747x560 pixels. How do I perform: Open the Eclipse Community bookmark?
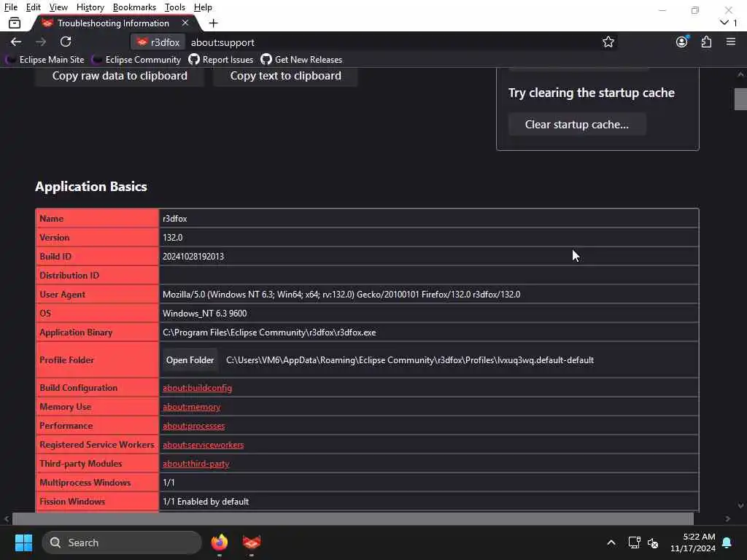click(136, 60)
